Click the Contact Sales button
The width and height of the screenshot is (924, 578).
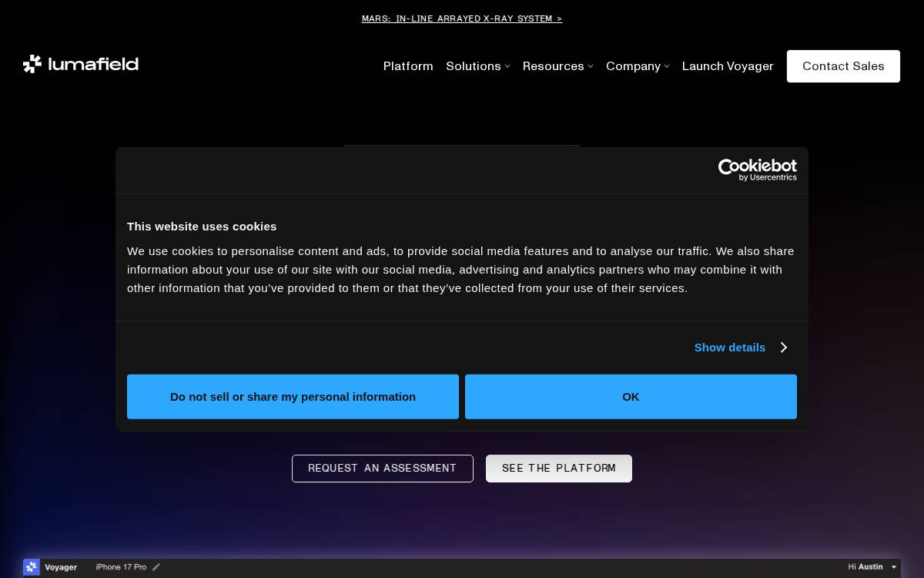click(x=843, y=66)
